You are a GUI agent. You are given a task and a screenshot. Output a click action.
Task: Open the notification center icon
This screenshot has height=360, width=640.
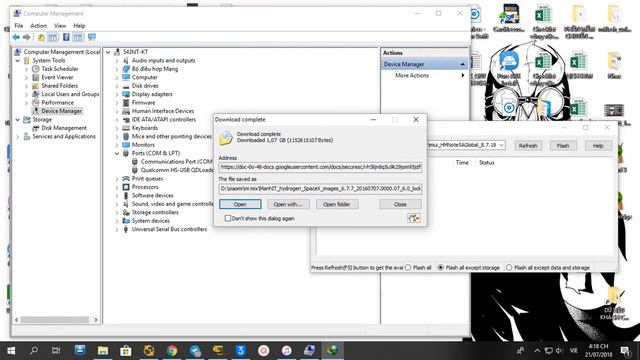point(625,351)
